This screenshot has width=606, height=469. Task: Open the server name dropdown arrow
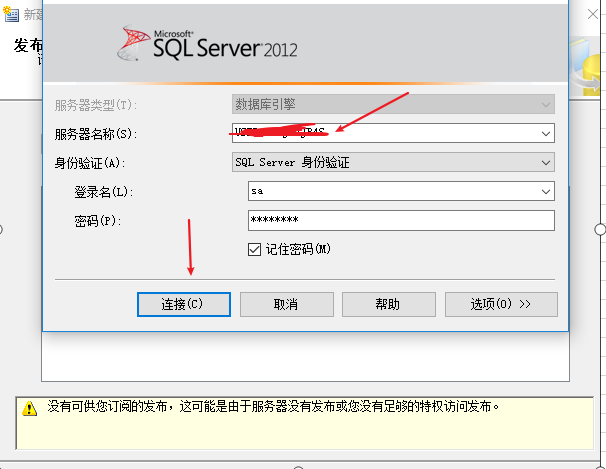click(x=546, y=134)
